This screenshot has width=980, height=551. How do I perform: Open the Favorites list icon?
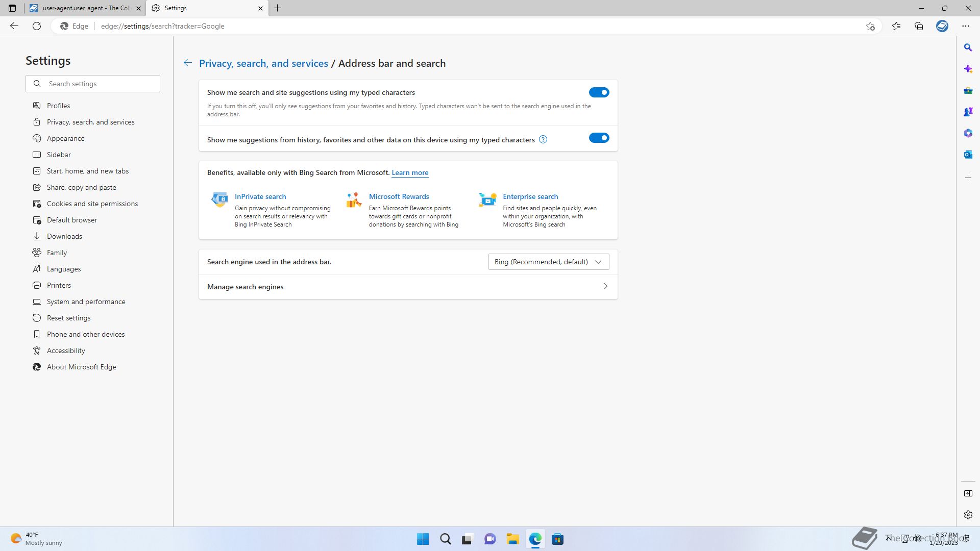(896, 26)
